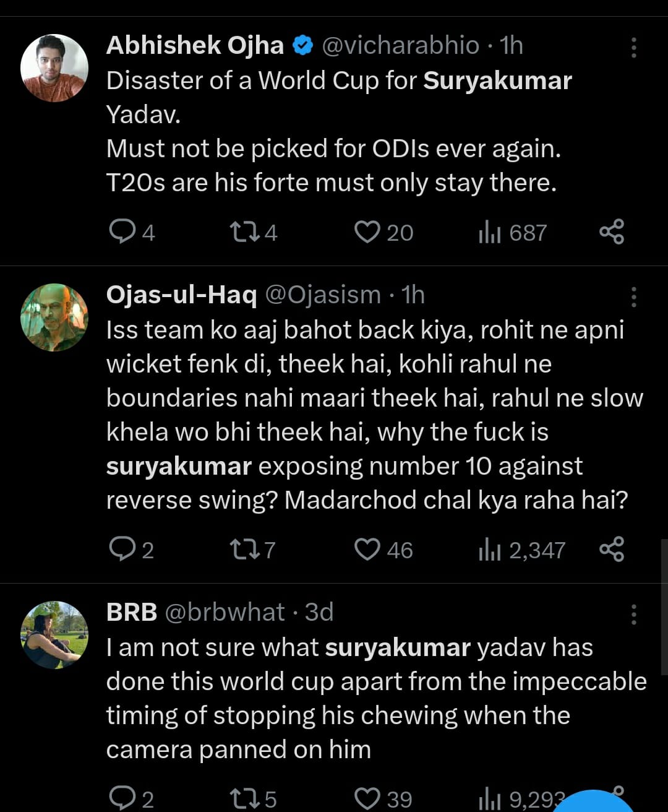Open Ojas-ul-Haq's profile name
Viewport: 668px width, 812px height.
point(181,295)
